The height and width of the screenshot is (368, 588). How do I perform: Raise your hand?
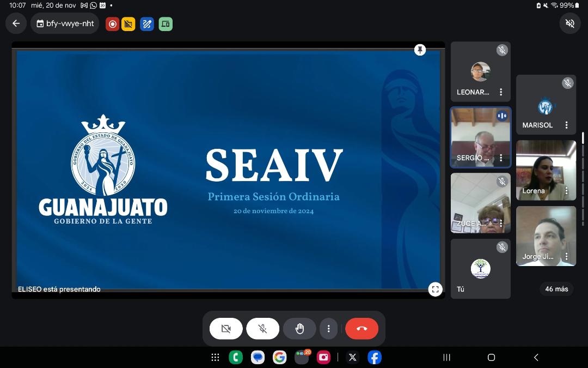(x=299, y=329)
